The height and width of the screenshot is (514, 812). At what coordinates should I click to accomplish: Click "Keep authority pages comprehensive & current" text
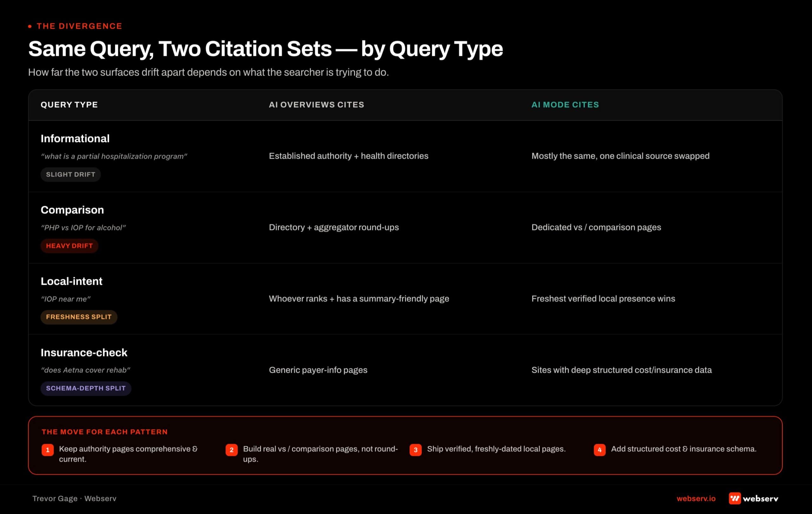(128, 454)
